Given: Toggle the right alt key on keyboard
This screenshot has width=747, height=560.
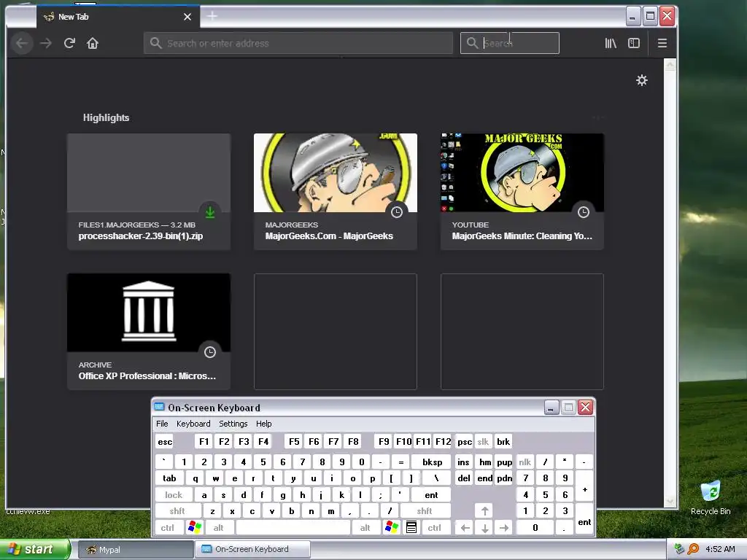Looking at the screenshot, I should click(365, 527).
